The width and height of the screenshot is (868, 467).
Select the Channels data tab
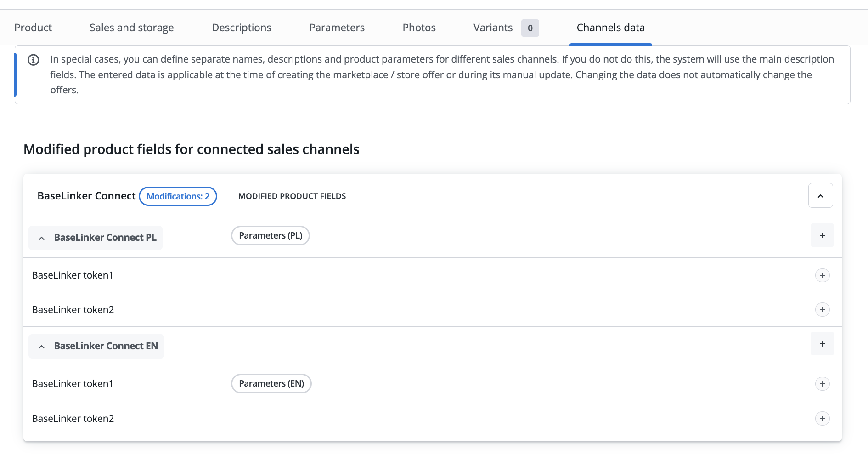pyautogui.click(x=610, y=28)
